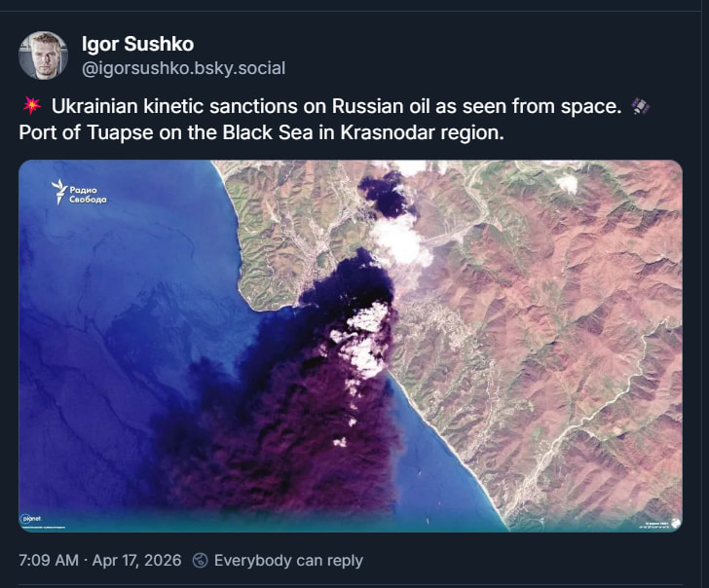The height and width of the screenshot is (588, 709).
Task: Click the white clouds in the satellite photo
Action: [x=399, y=239]
